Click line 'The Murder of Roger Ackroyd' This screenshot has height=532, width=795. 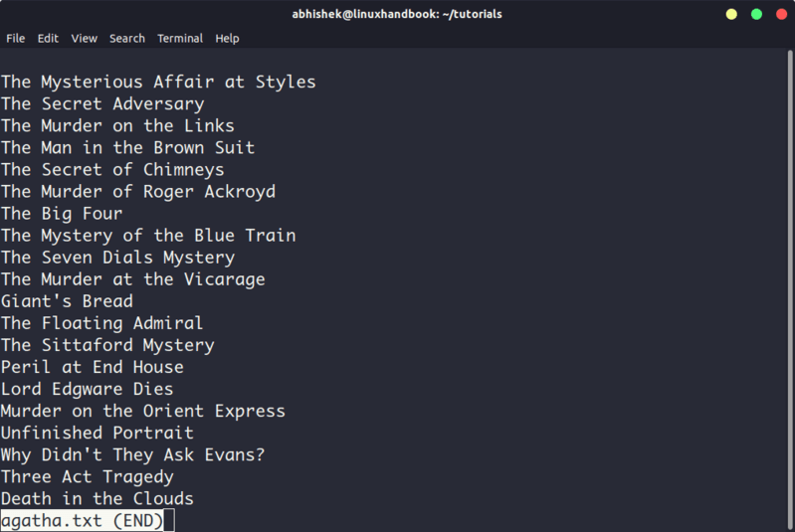pos(138,192)
